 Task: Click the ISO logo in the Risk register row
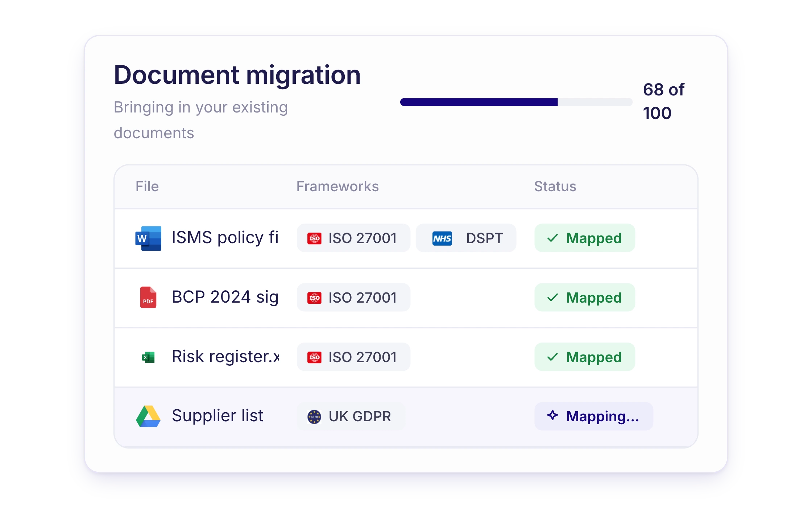(x=314, y=357)
